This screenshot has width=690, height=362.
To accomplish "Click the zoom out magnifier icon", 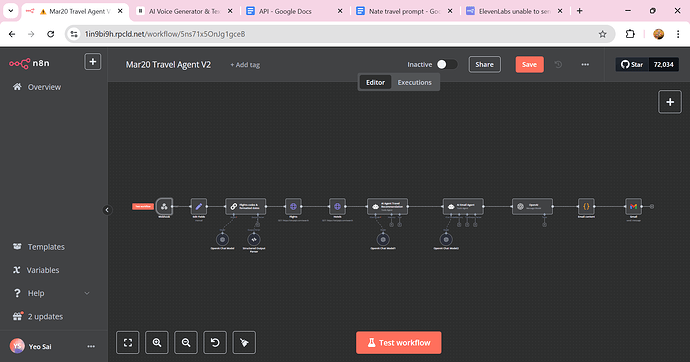I will point(186,342).
